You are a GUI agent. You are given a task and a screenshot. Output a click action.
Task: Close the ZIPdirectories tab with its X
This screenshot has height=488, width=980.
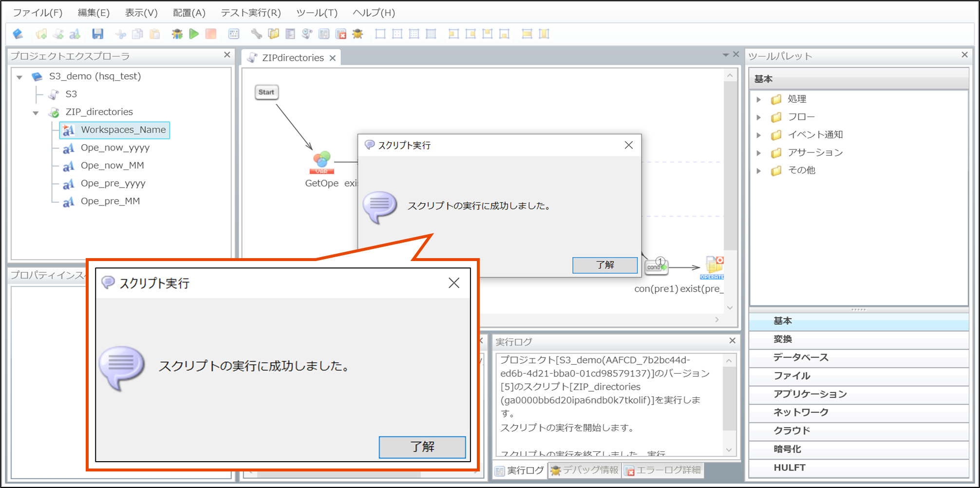(x=333, y=58)
